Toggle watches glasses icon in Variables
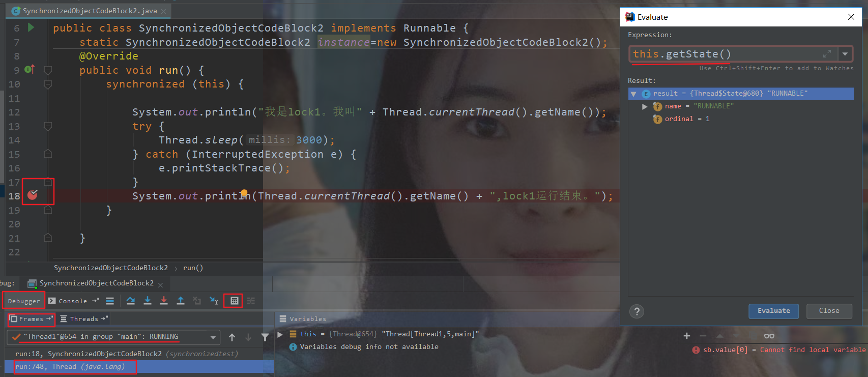 click(x=769, y=336)
